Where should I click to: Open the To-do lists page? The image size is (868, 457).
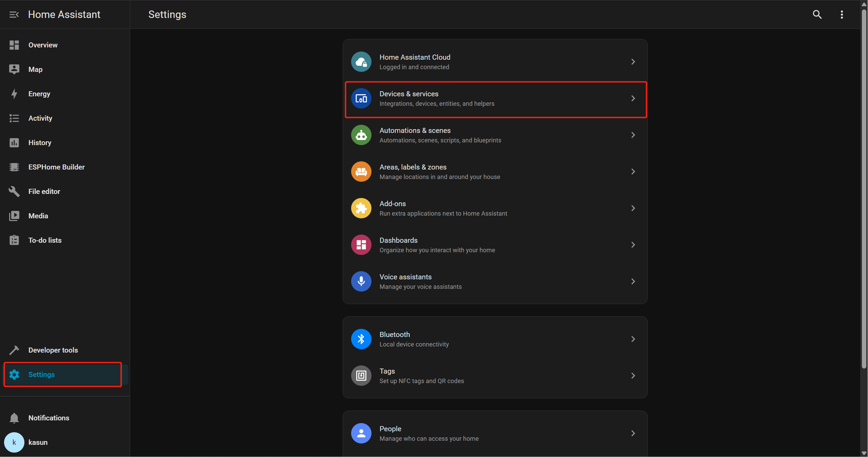click(45, 240)
